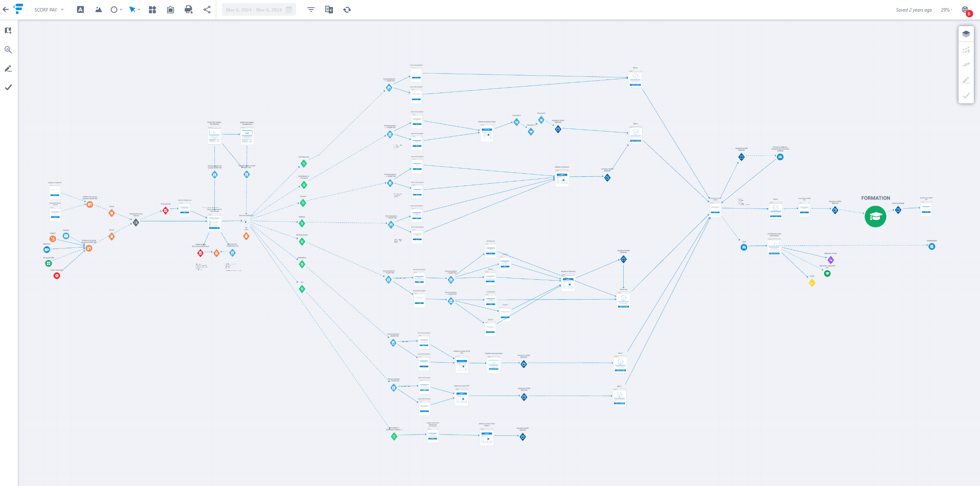Toggle the layers panel icon
The width and height of the screenshot is (980, 486).
966,34
